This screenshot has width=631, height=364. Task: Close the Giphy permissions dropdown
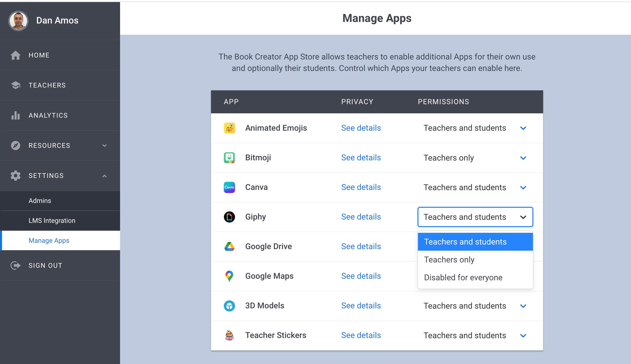(x=475, y=217)
